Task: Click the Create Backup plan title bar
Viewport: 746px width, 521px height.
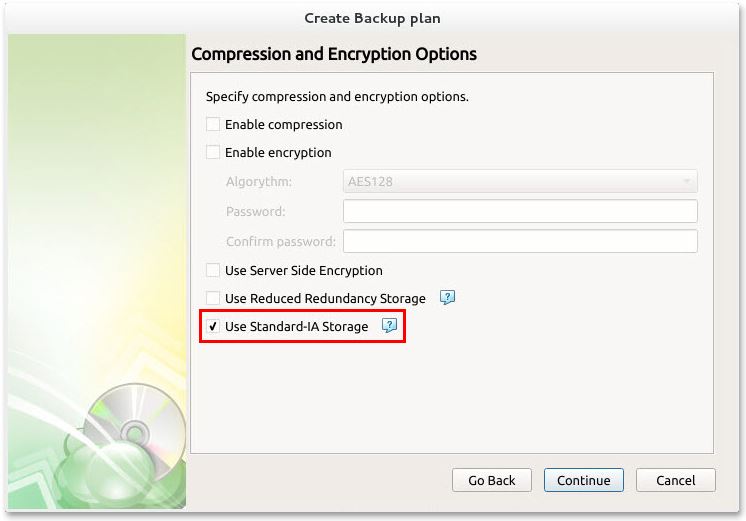Action: click(372, 18)
